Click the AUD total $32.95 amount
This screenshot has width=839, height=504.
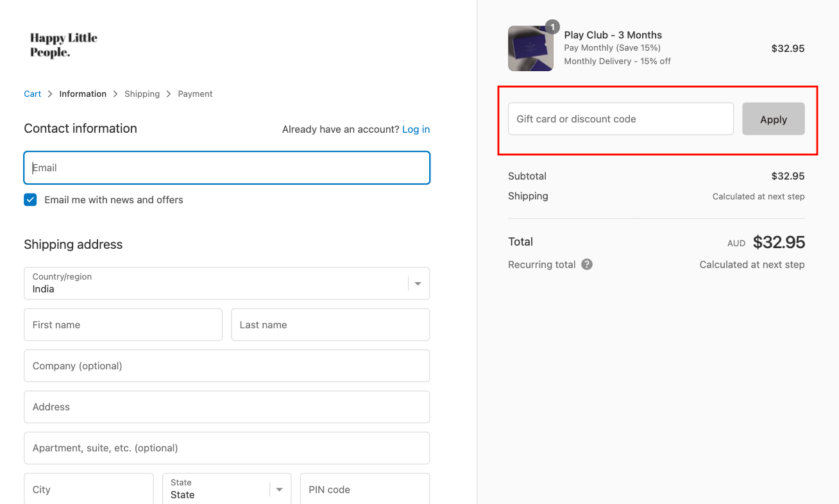[779, 242]
